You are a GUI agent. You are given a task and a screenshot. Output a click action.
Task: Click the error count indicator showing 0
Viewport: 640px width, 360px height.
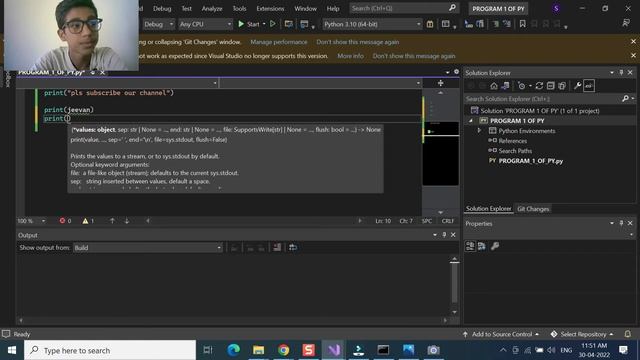click(x=65, y=221)
